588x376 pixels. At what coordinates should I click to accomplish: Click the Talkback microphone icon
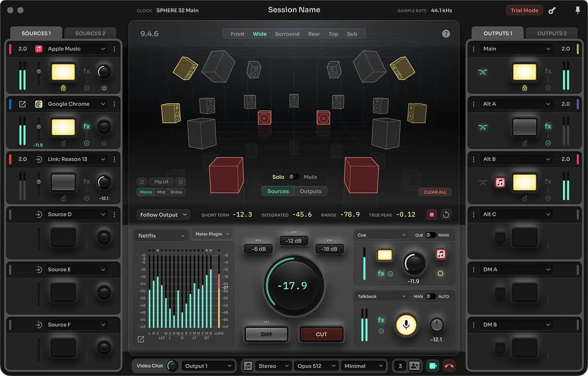click(x=406, y=325)
